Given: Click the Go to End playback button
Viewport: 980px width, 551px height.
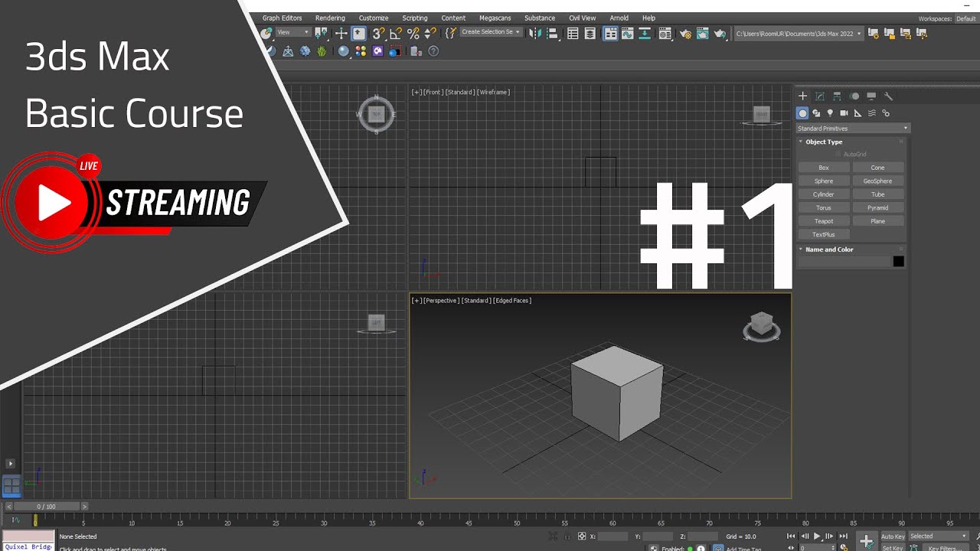Looking at the screenshot, I should [843, 536].
